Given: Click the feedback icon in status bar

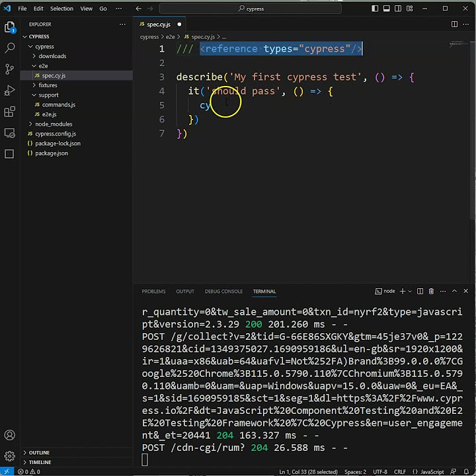Looking at the screenshot, I should (x=453, y=472).
